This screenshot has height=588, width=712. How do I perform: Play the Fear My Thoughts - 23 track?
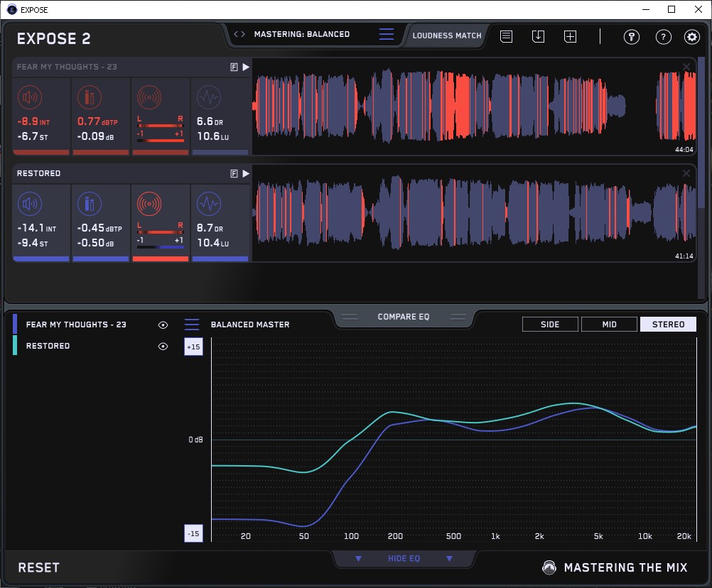pos(246,67)
